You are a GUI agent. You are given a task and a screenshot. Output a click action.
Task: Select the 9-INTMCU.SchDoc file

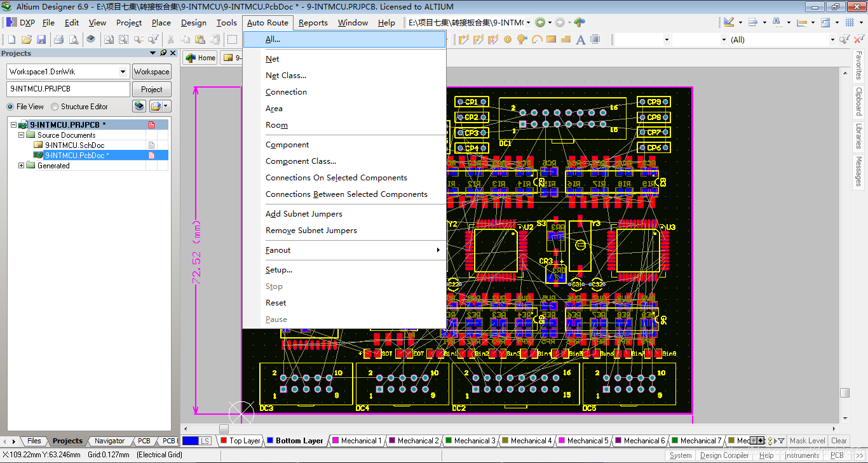[74, 145]
